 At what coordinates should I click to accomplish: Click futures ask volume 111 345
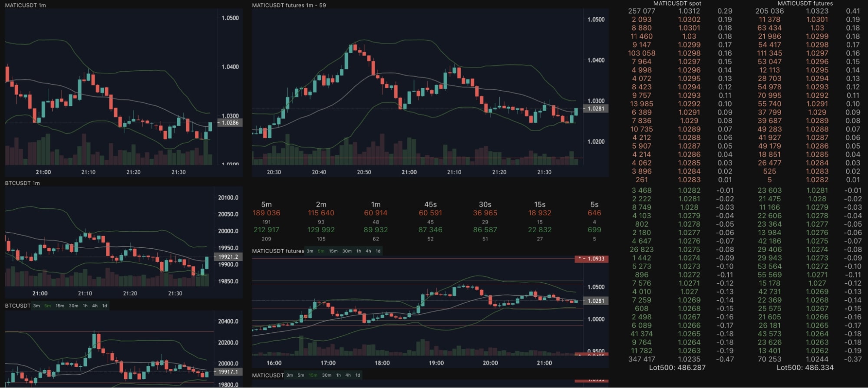pos(769,53)
